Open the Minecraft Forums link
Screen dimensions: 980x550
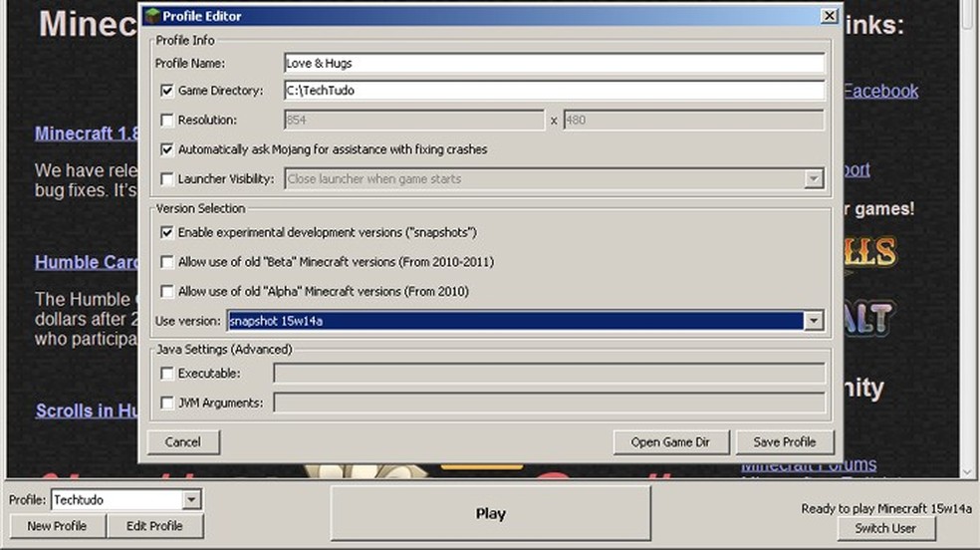tap(809, 465)
